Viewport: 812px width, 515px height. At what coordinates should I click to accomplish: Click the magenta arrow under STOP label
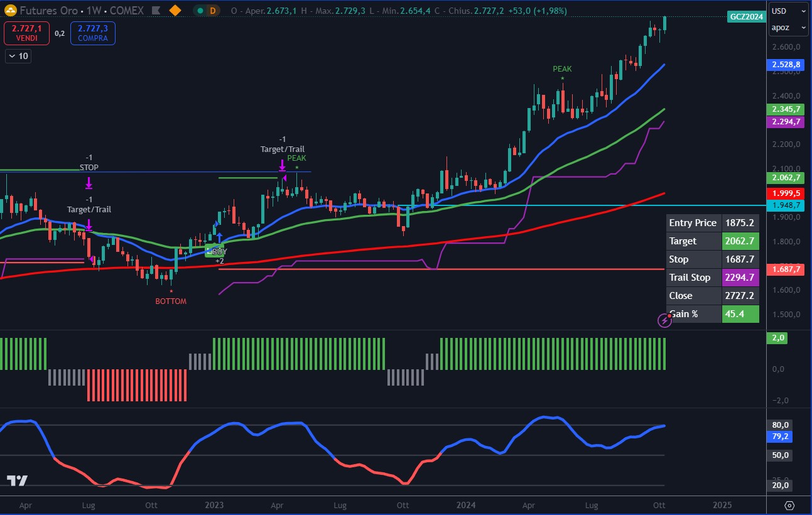[x=89, y=183]
